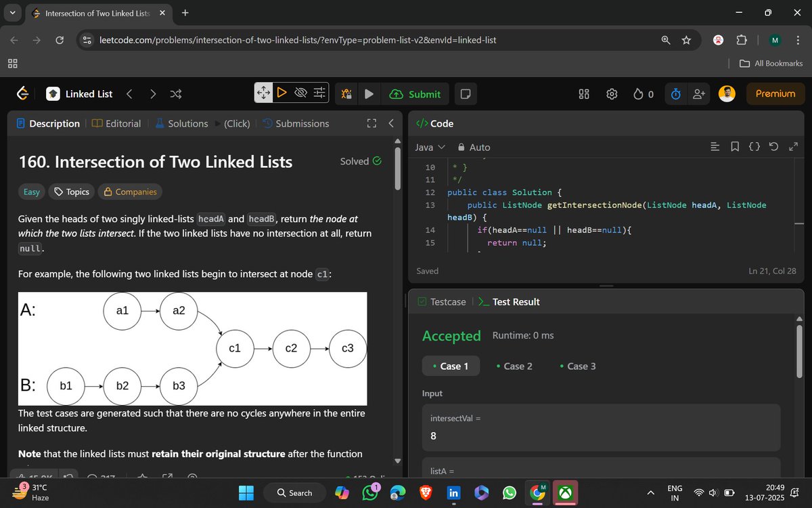The width and height of the screenshot is (812, 508).
Task: View streak flame counter
Action: coord(643,94)
